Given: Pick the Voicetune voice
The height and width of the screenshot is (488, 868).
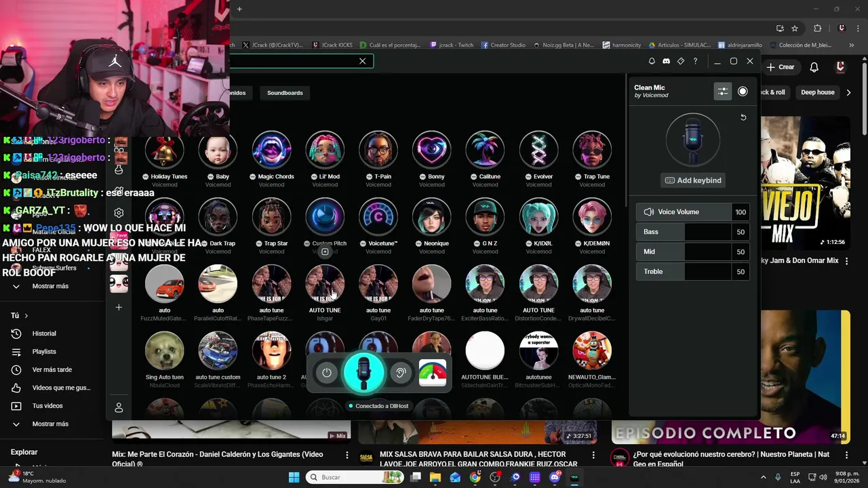Looking at the screenshot, I should [378, 217].
